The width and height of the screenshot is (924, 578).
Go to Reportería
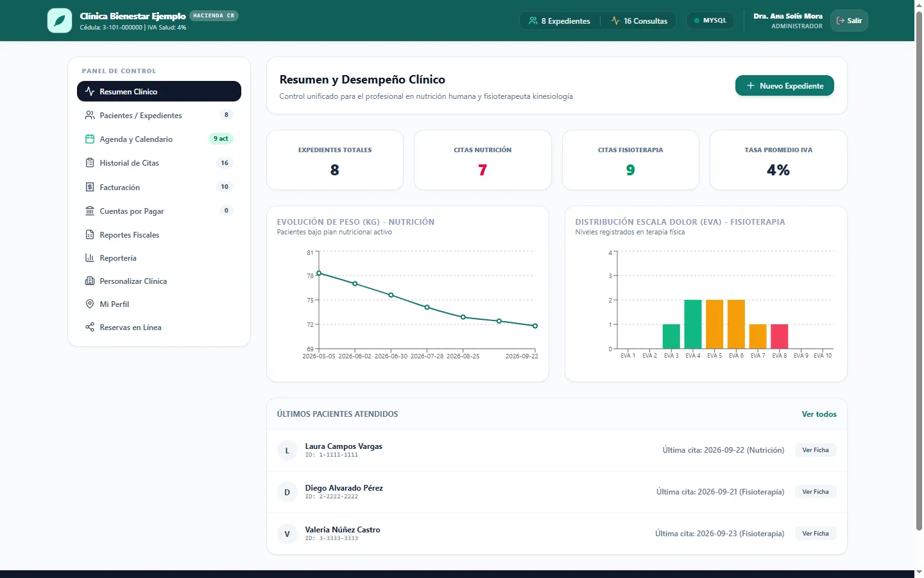point(159,258)
